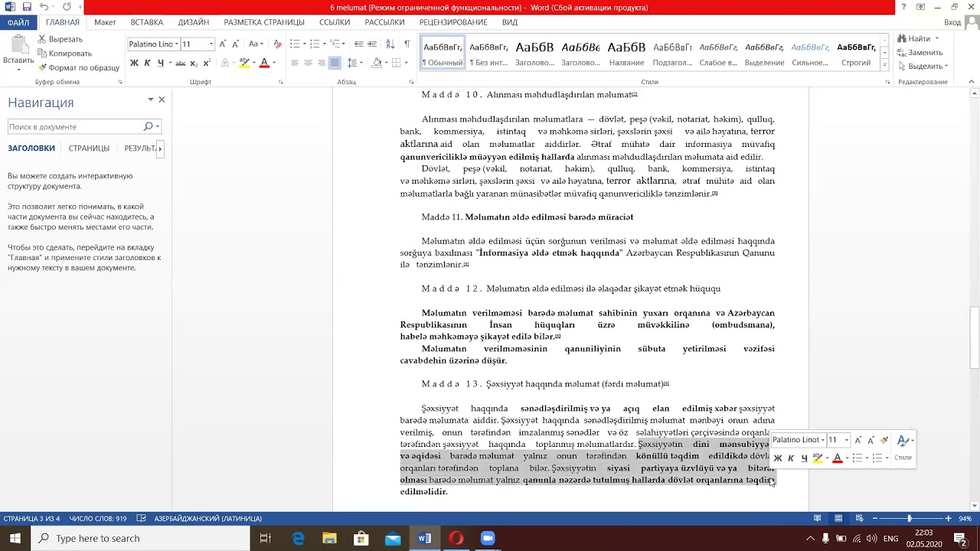Toggle justified alignment in the ribbon

(x=334, y=63)
